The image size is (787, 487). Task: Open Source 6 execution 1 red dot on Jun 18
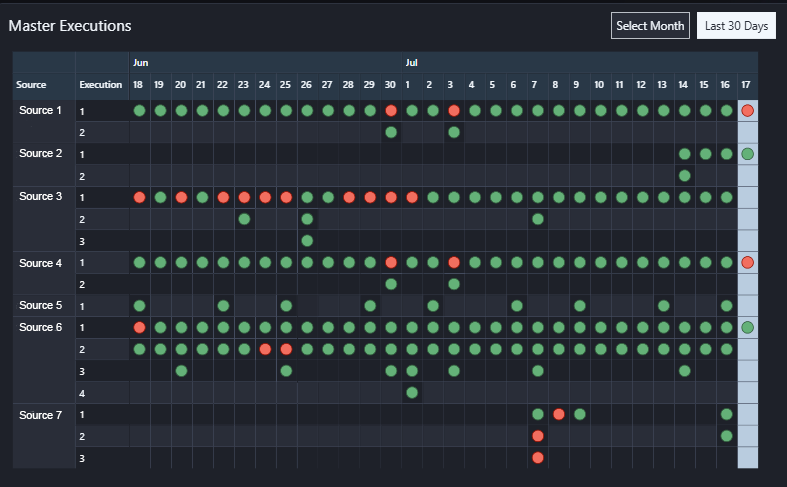[x=140, y=327]
